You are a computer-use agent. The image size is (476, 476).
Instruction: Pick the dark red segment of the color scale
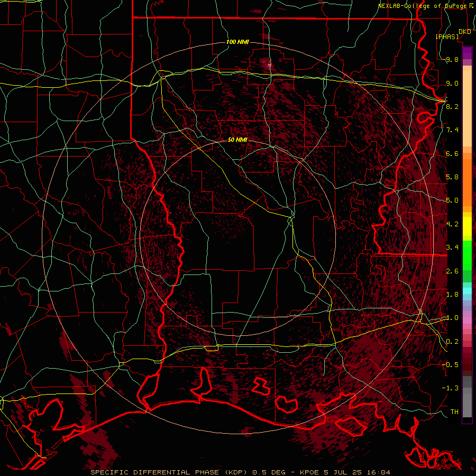pyautogui.click(x=467, y=362)
